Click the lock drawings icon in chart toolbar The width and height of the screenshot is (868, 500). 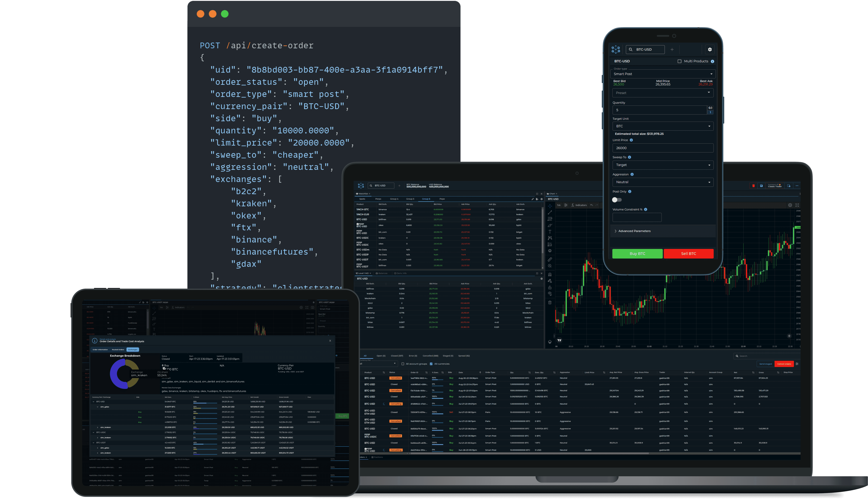click(550, 287)
